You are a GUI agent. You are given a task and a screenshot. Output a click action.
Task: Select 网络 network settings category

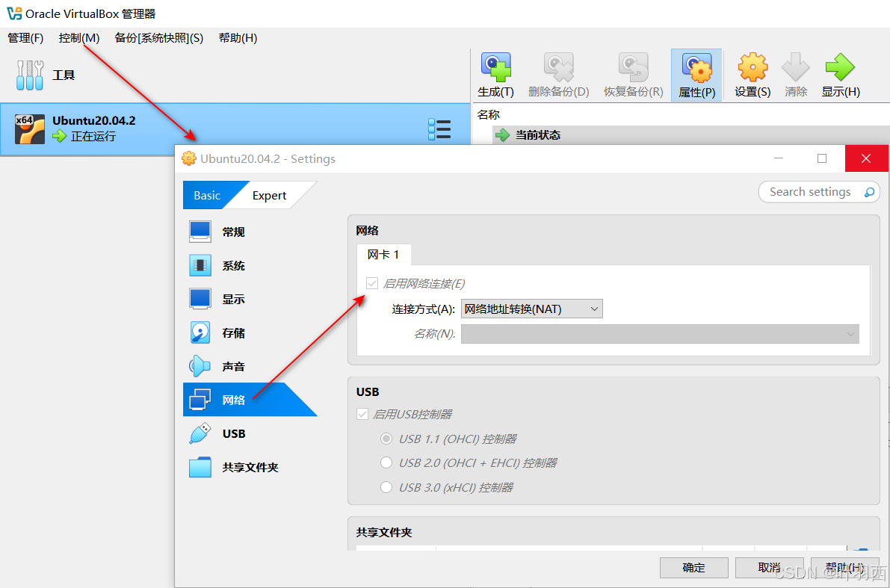click(x=250, y=400)
